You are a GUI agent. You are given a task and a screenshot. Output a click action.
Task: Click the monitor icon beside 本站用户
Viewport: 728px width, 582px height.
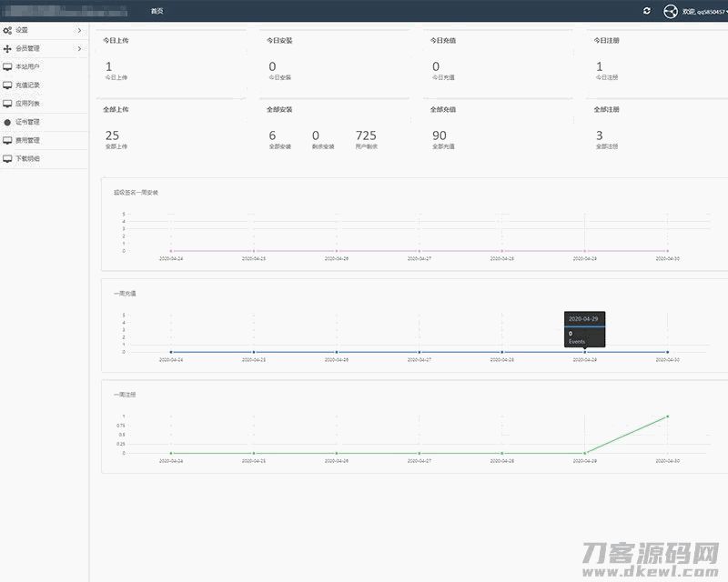pos(8,66)
